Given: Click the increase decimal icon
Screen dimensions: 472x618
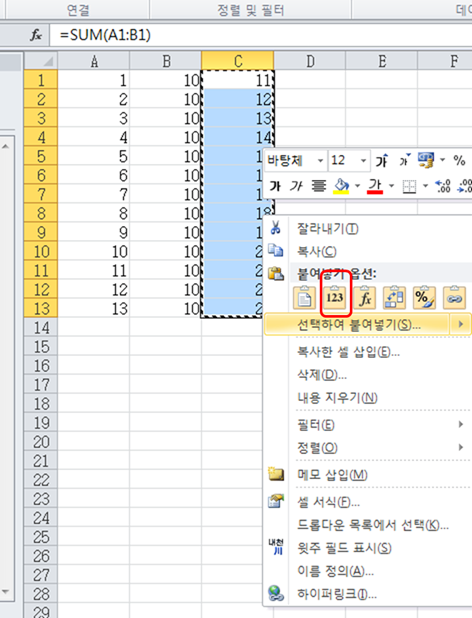Looking at the screenshot, I should 442,186.
